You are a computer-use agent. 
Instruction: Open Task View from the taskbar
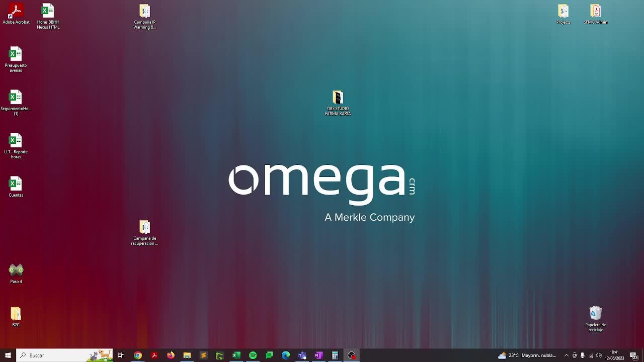click(121, 355)
